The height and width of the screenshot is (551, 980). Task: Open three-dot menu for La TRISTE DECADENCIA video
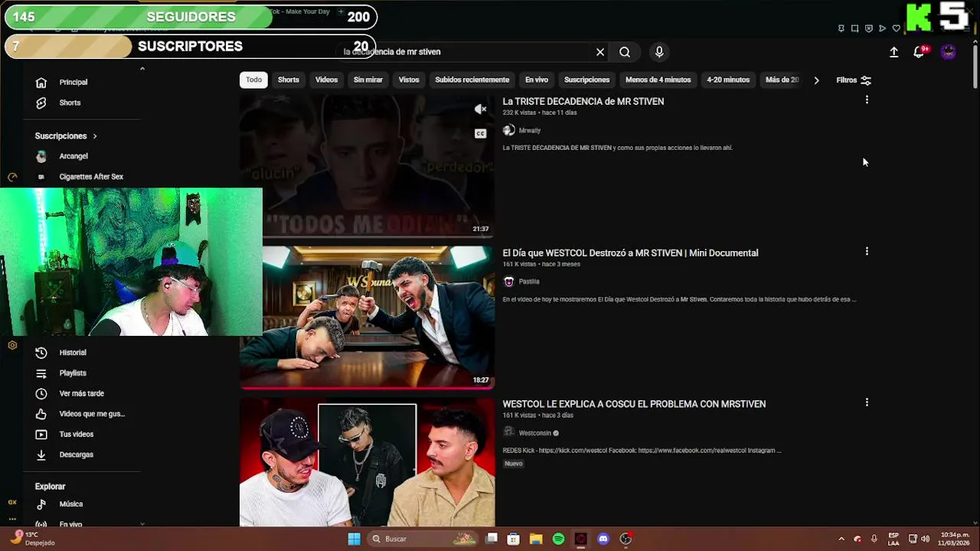(867, 100)
